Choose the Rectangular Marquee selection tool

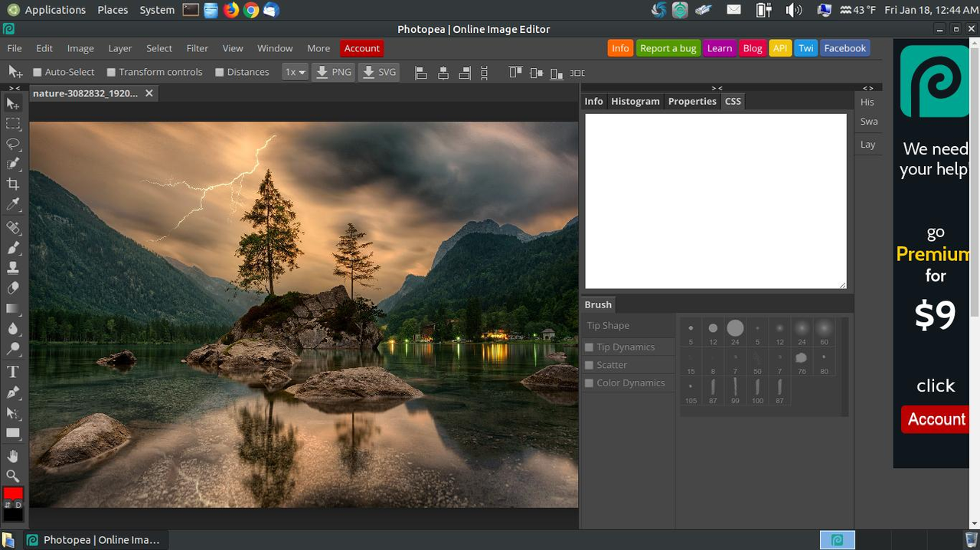[x=13, y=123]
